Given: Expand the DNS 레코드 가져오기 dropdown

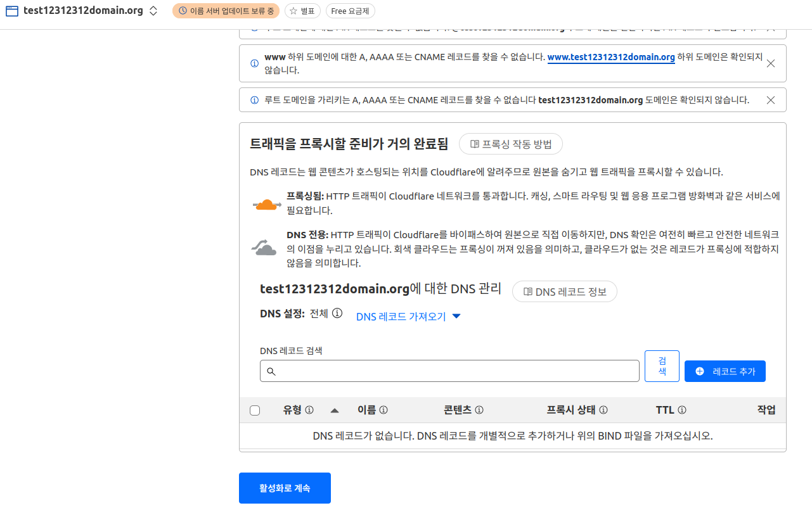Looking at the screenshot, I should click(408, 317).
